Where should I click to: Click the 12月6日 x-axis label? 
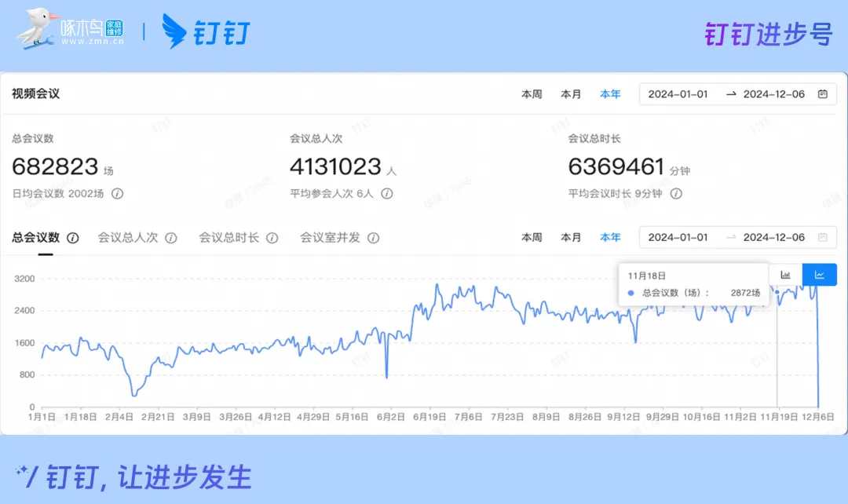(817, 417)
